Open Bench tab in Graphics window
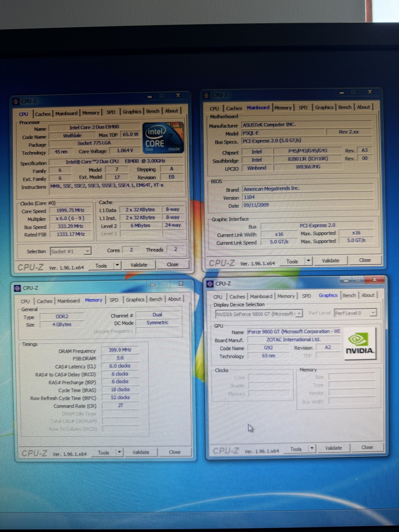The height and width of the screenshot is (532, 399). pyautogui.click(x=349, y=295)
